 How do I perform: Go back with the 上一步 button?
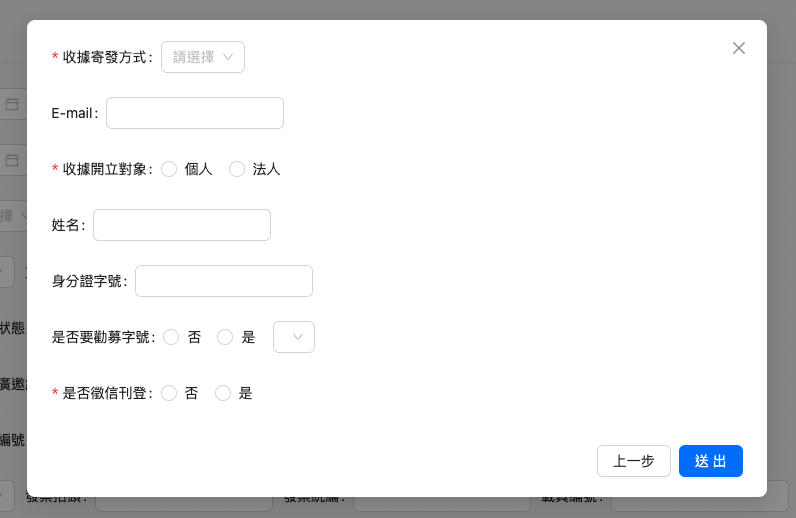[634, 461]
